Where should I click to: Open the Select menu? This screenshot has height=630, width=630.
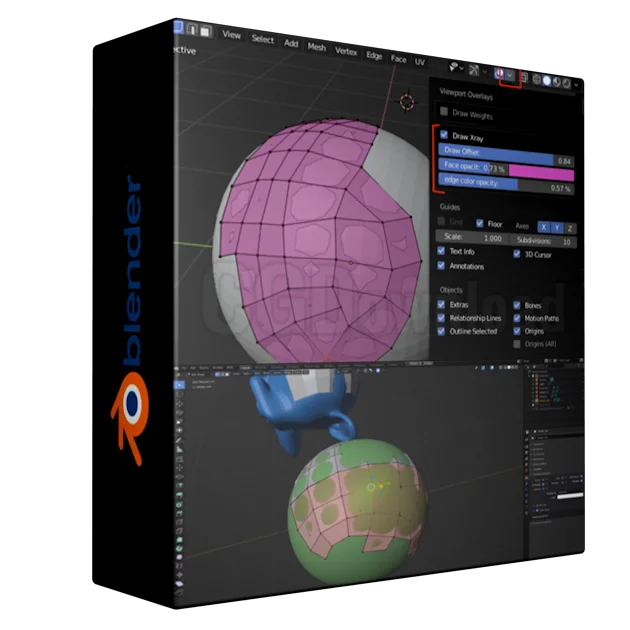tap(263, 39)
